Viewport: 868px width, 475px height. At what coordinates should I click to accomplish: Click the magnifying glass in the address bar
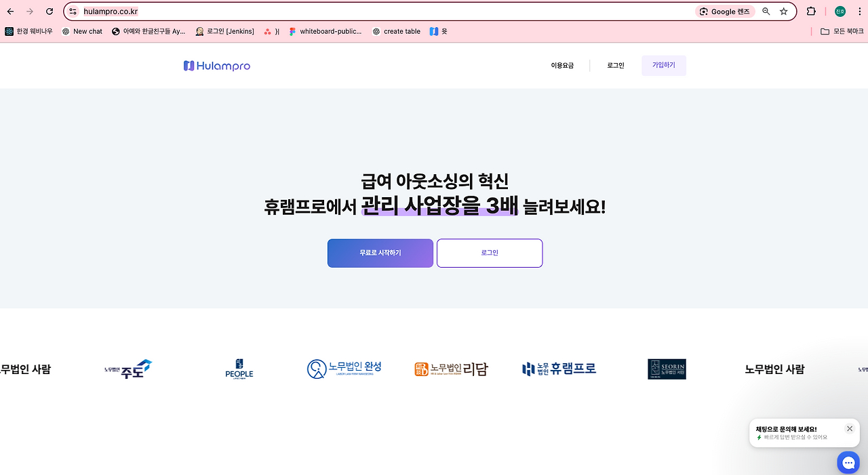click(766, 11)
